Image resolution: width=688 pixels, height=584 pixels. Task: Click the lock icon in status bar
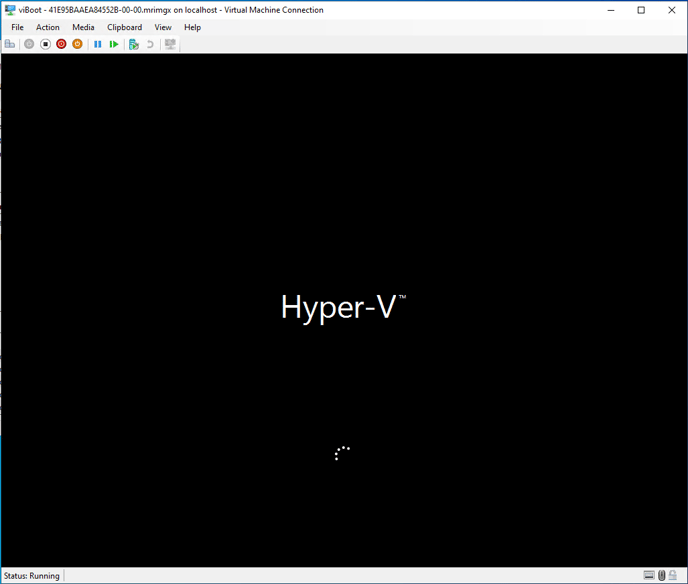[673, 575]
